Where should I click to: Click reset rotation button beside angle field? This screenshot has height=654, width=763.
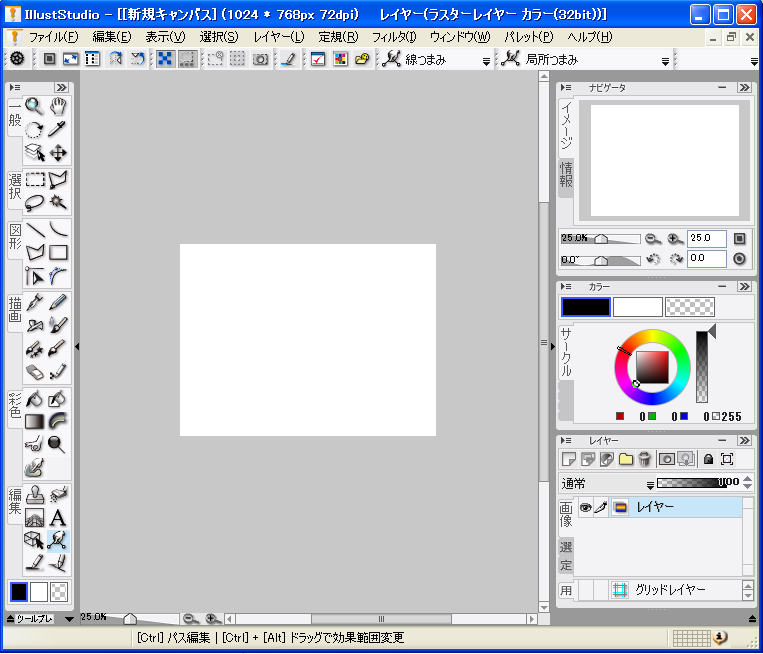739,259
